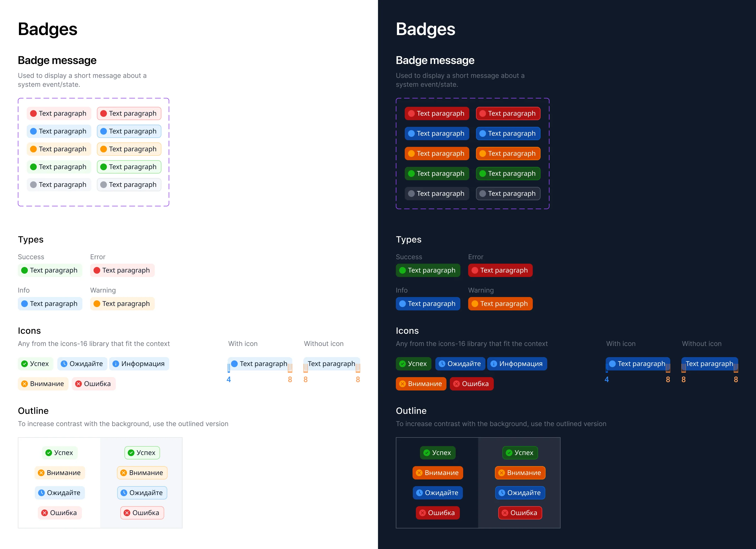The width and height of the screenshot is (756, 549).
Task: Click the info icon on the dark Информация badge
Action: click(494, 364)
